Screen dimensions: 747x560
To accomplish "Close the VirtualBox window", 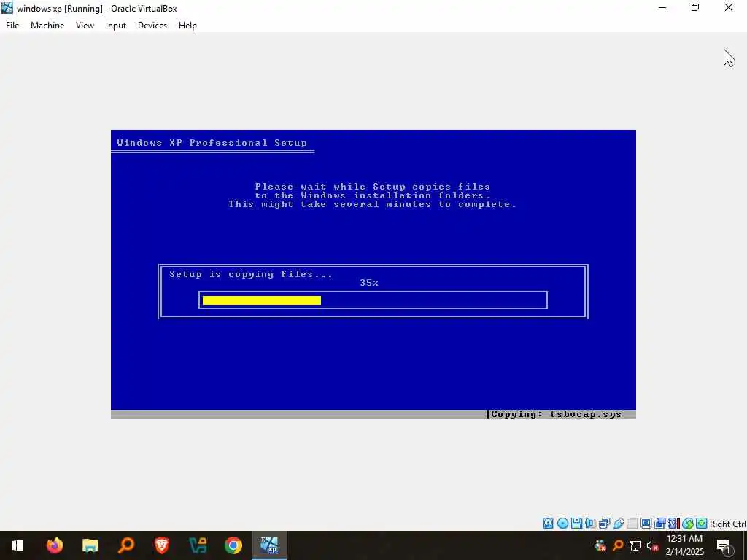I will point(729,8).
